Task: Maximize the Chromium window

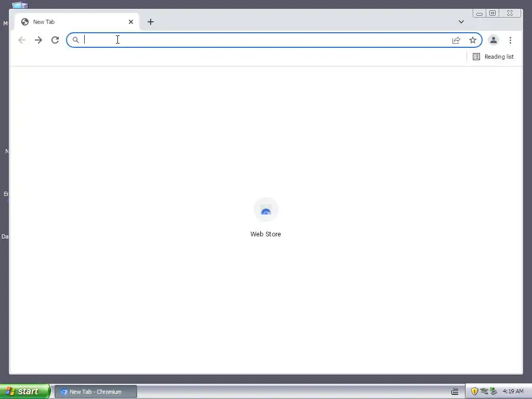Action: 493,13
